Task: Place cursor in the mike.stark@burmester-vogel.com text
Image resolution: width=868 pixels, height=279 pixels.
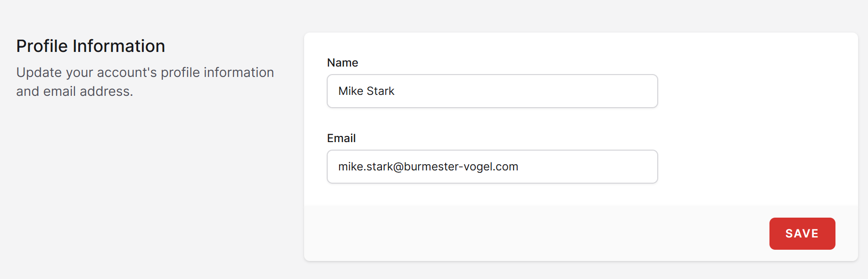Action: click(x=428, y=167)
